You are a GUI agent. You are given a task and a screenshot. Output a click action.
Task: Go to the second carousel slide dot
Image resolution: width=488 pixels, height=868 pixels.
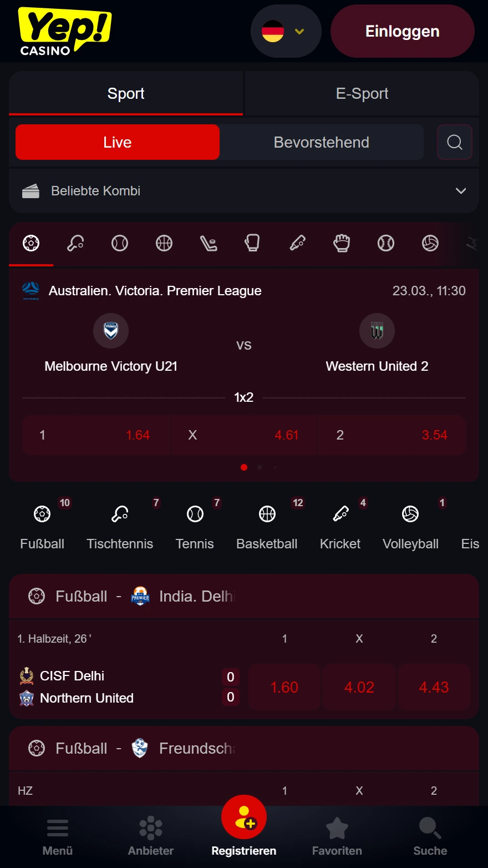pyautogui.click(x=260, y=467)
